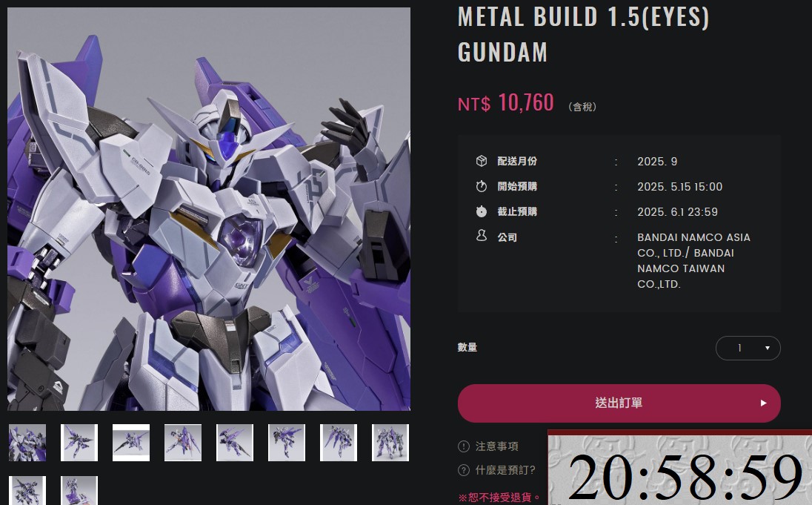
Task: Click the main Gundam product image
Action: click(x=209, y=209)
